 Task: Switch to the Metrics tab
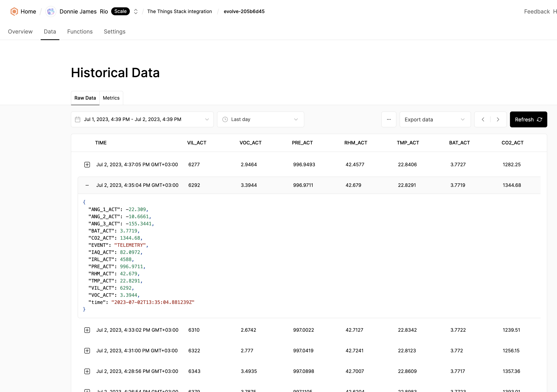[x=111, y=98]
